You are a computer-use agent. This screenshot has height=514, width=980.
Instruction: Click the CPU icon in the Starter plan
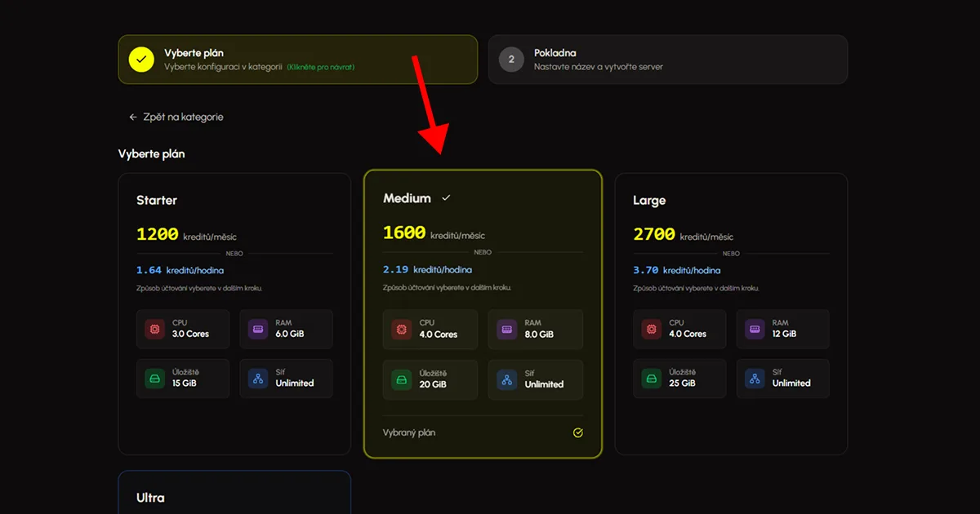tap(154, 329)
